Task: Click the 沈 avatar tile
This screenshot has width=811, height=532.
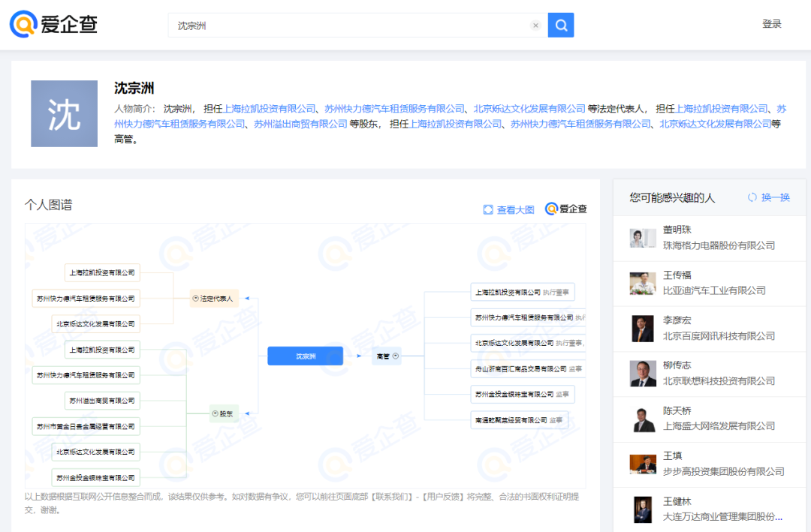Action: (64, 114)
